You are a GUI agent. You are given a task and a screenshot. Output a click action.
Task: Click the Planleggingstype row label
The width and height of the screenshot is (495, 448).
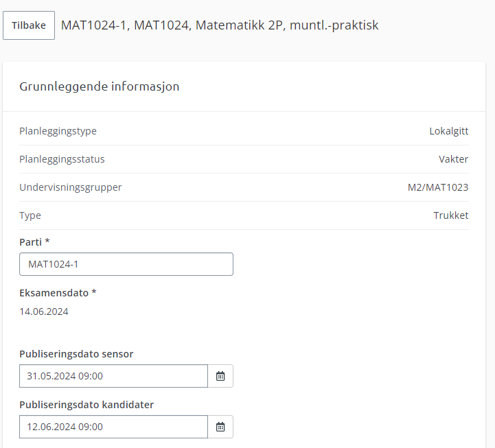coord(58,131)
